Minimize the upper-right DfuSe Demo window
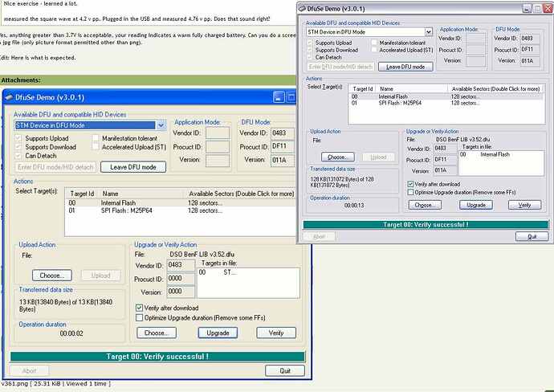 click(527, 9)
